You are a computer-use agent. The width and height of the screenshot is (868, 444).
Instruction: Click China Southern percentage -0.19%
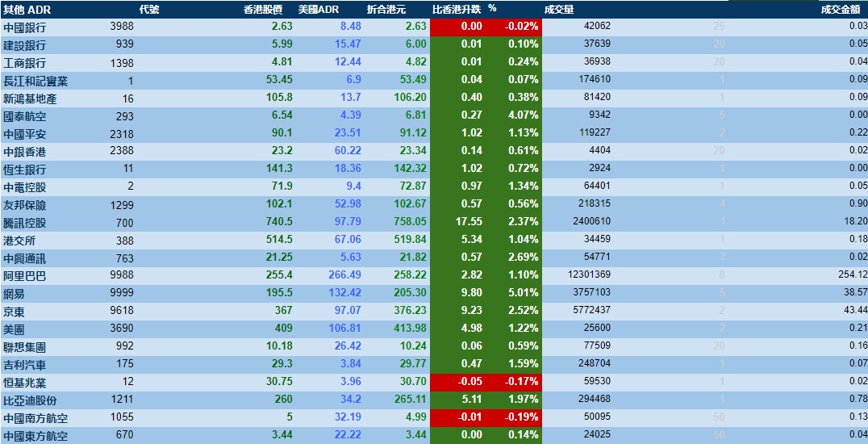(521, 417)
